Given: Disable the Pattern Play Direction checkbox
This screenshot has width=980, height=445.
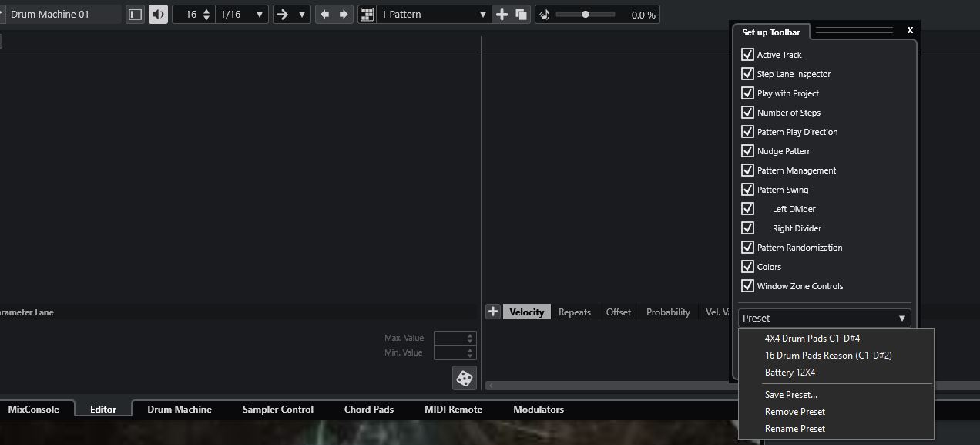Looking at the screenshot, I should coord(747,132).
